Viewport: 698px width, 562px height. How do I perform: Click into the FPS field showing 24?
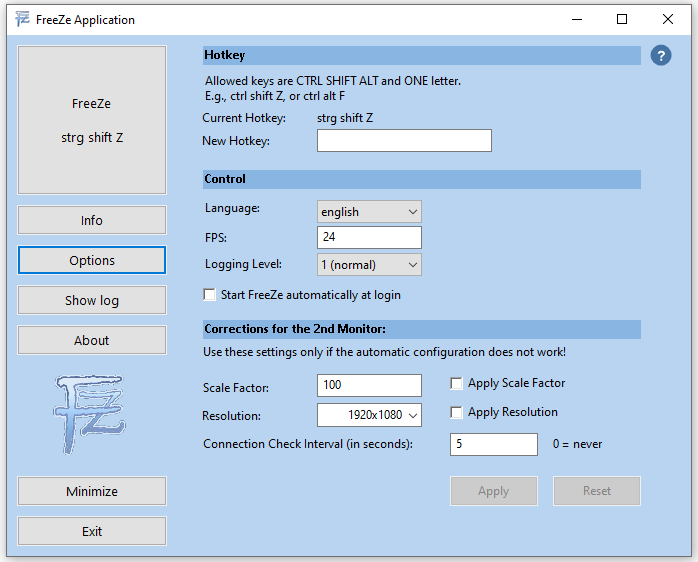pyautogui.click(x=369, y=237)
